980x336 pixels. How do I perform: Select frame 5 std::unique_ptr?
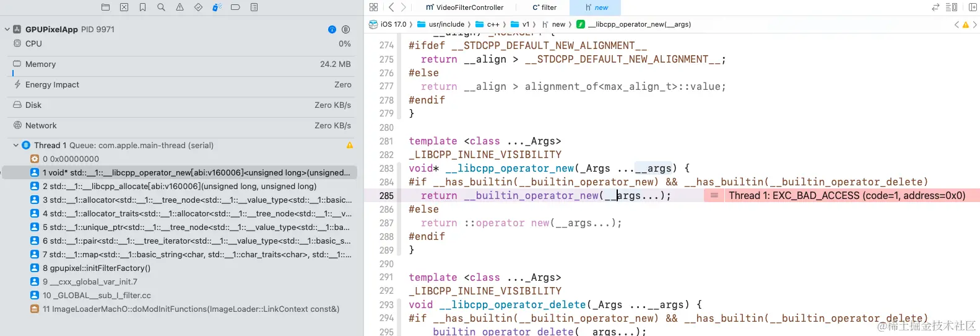point(182,227)
